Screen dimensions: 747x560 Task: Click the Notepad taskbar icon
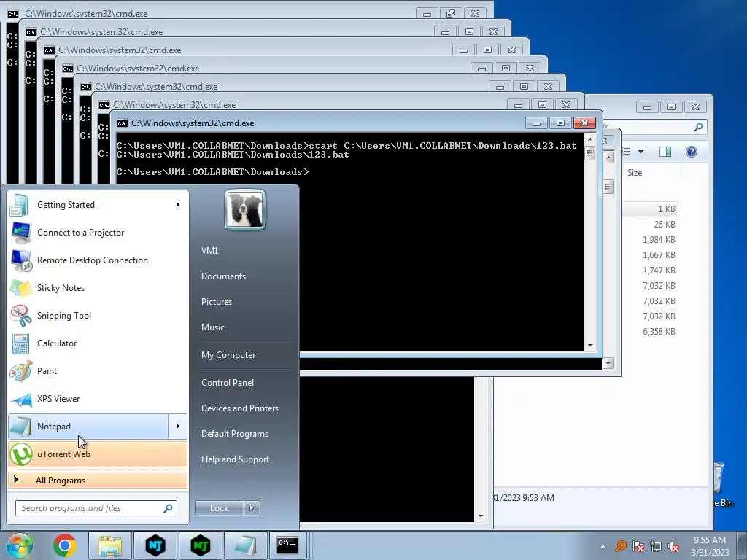pyautogui.click(x=245, y=545)
